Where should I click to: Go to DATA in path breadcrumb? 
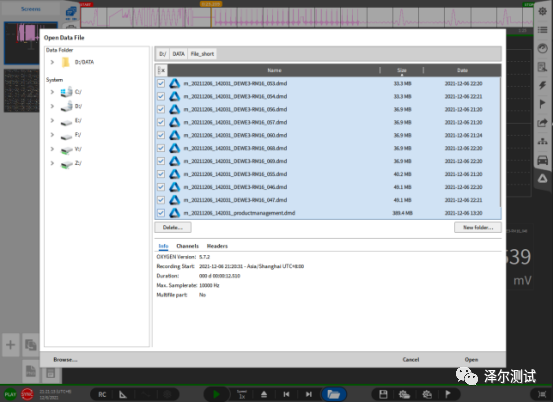click(178, 54)
